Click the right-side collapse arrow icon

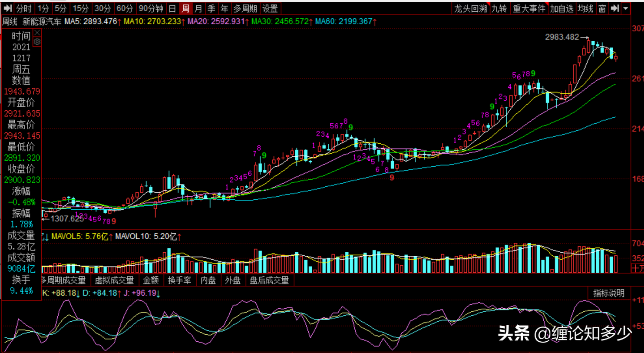point(614,8)
